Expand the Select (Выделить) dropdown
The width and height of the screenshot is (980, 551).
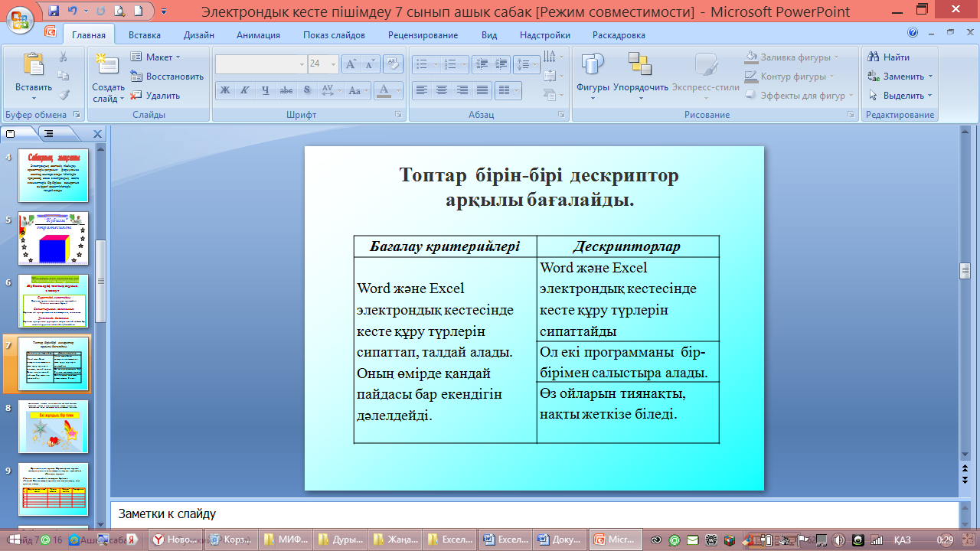click(x=900, y=96)
